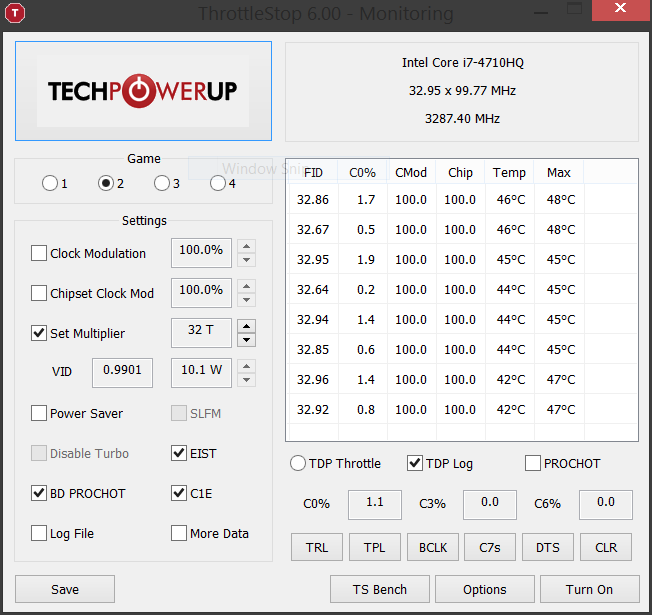Image resolution: width=652 pixels, height=615 pixels.
Task: Click the C0% column header
Action: point(363,172)
